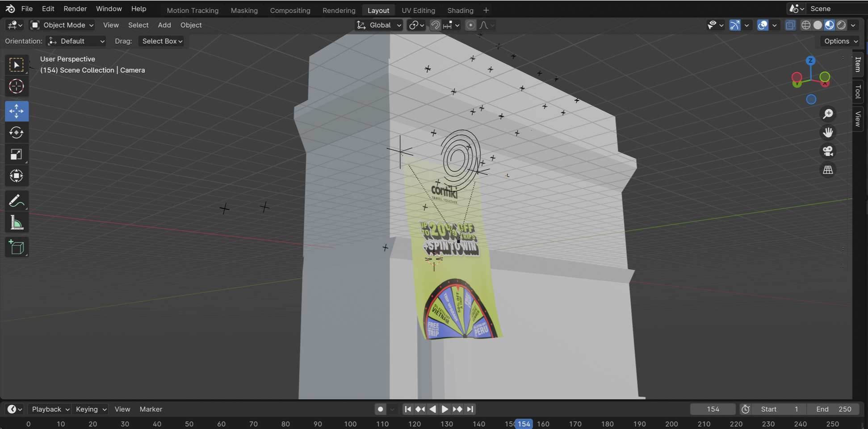Open the Keying dropdown

tap(91, 409)
